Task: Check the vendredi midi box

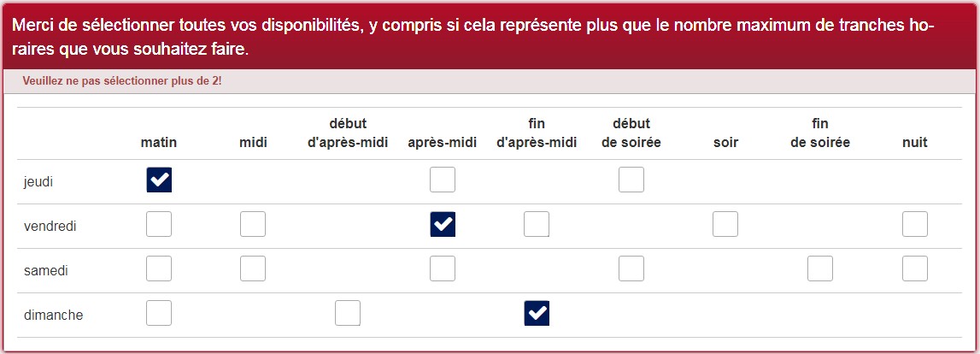Action: [x=253, y=225]
